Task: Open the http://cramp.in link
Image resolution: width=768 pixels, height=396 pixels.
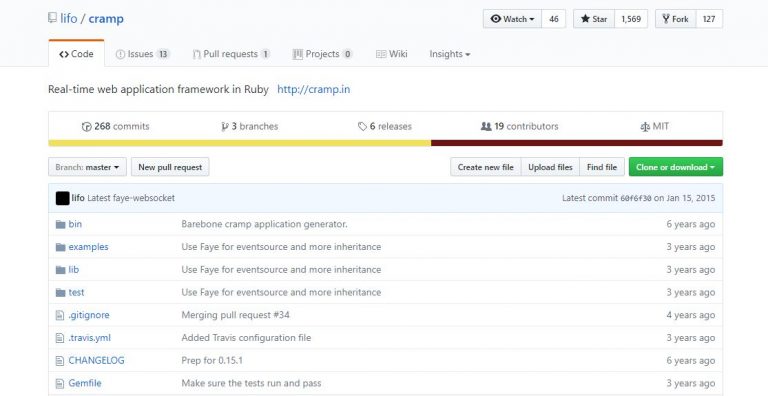Action: [x=313, y=89]
